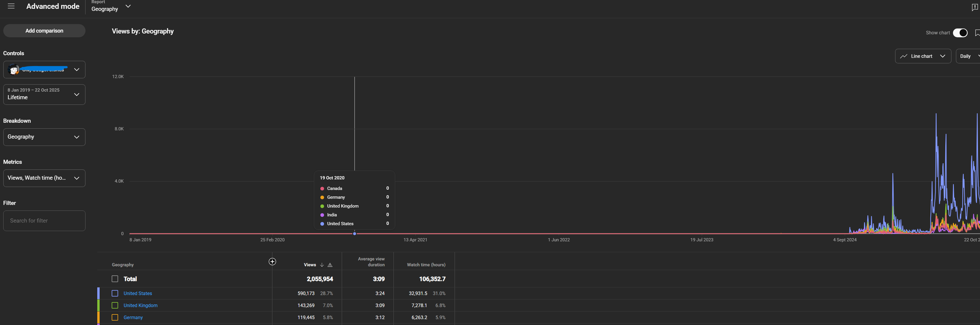Toggle the Show chart switch
Screen dimensions: 980x325
pyautogui.click(x=960, y=33)
